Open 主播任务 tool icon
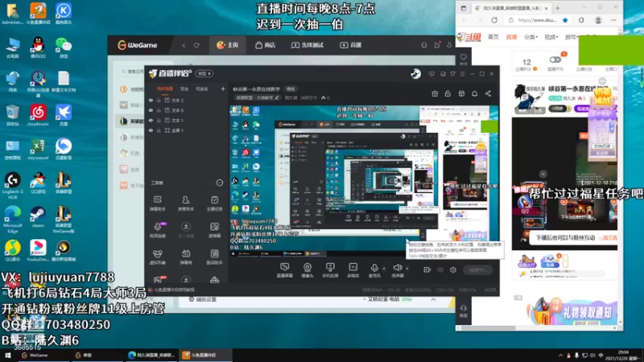The height and width of the screenshot is (362, 644). (x=214, y=204)
